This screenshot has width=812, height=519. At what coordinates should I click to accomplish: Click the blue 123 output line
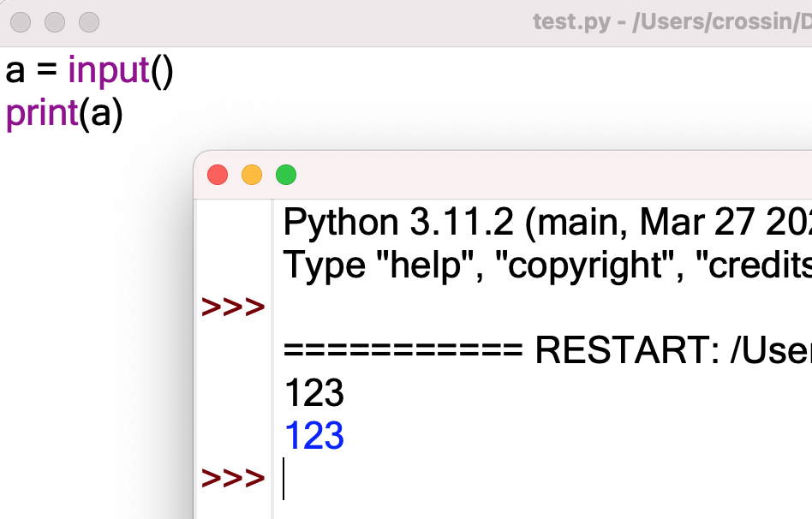point(314,436)
